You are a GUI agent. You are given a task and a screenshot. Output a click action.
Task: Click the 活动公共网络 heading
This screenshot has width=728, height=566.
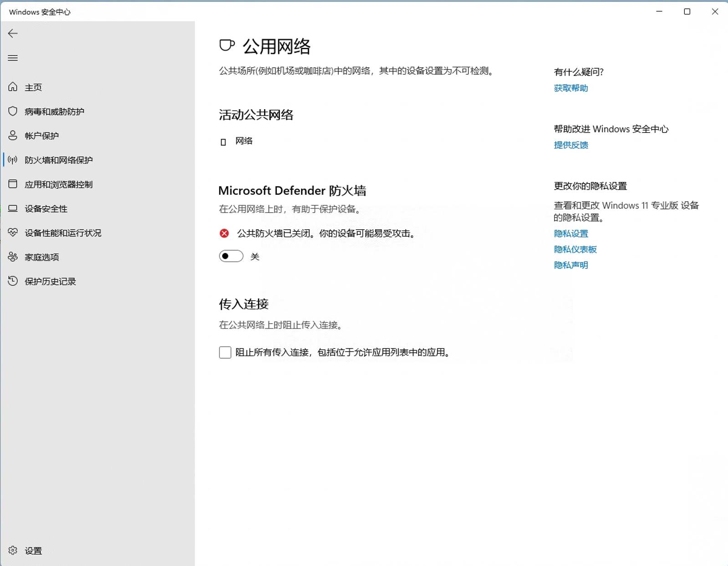pos(256,115)
